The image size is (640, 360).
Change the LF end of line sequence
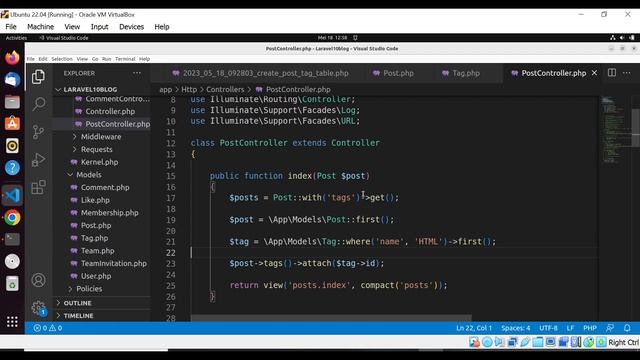(x=570, y=328)
